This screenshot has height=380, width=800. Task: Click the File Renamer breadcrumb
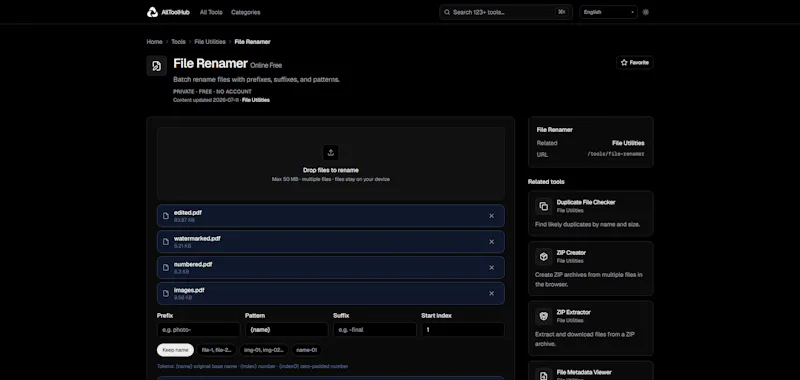click(x=253, y=42)
